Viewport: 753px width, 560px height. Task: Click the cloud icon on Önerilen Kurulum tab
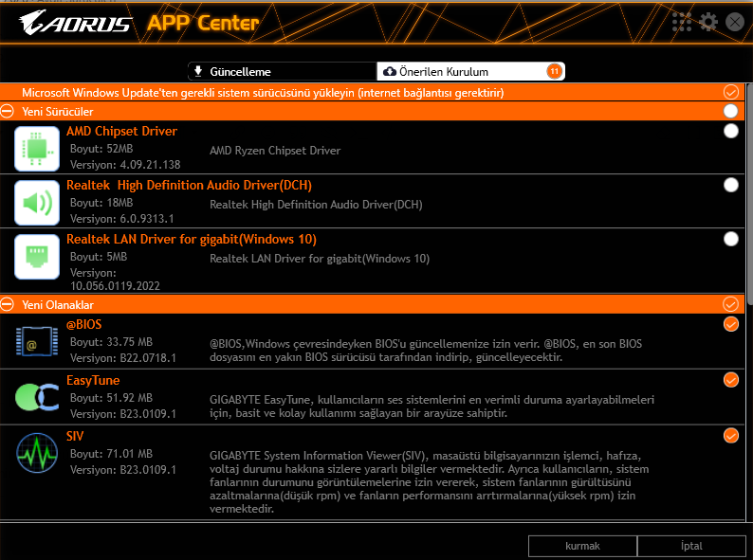click(390, 71)
